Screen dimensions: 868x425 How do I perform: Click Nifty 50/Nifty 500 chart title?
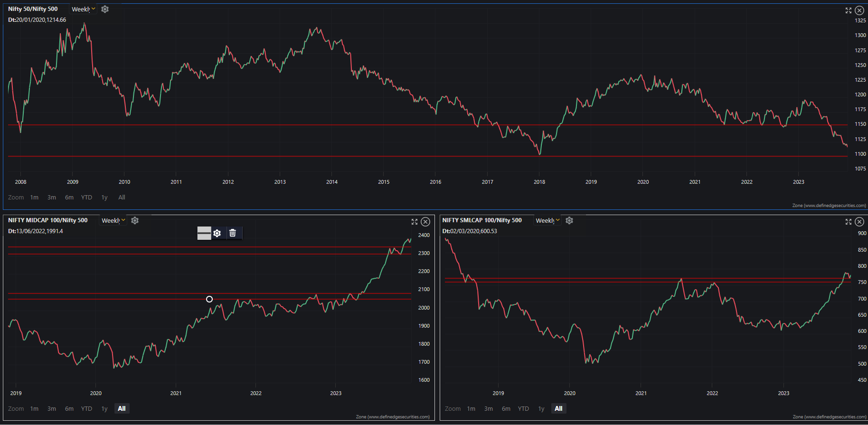pos(33,9)
